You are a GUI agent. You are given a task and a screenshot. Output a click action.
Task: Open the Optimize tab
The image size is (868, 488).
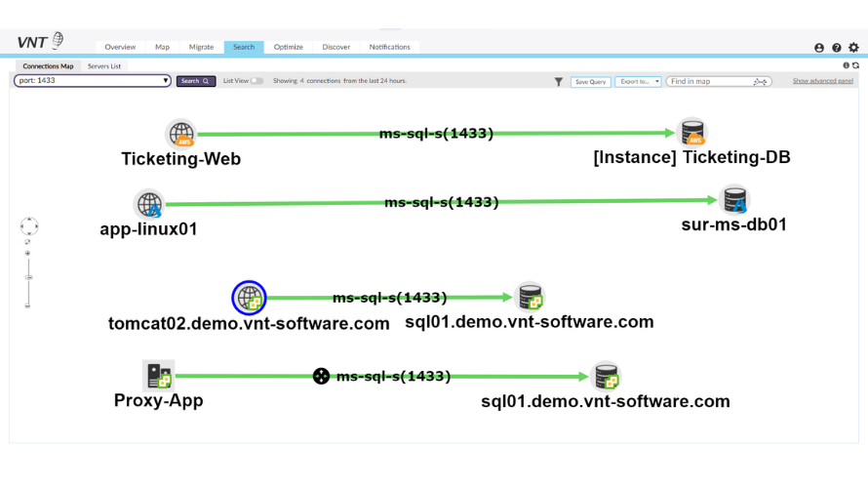click(x=288, y=47)
